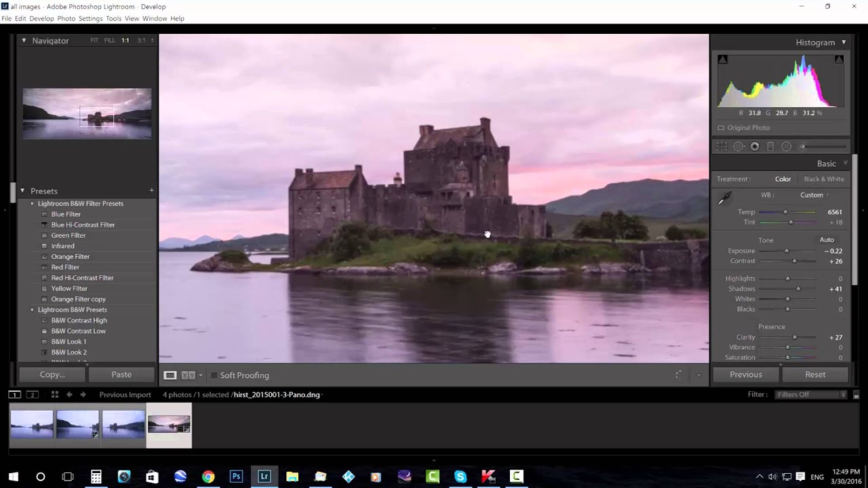The image size is (868, 488).
Task: Open Skype from the taskbar
Action: coord(460,476)
